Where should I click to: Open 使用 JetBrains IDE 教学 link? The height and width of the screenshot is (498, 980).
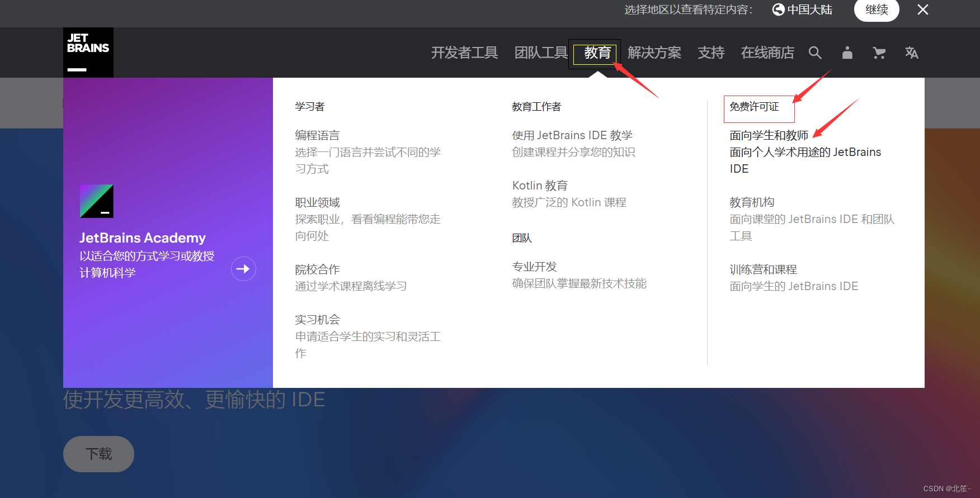[x=572, y=135]
